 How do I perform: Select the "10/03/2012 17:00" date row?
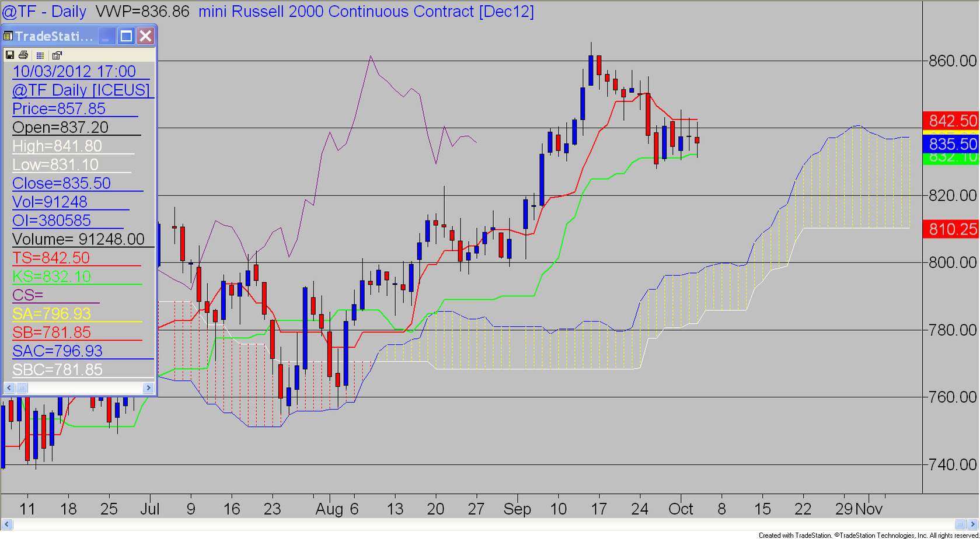click(81, 71)
